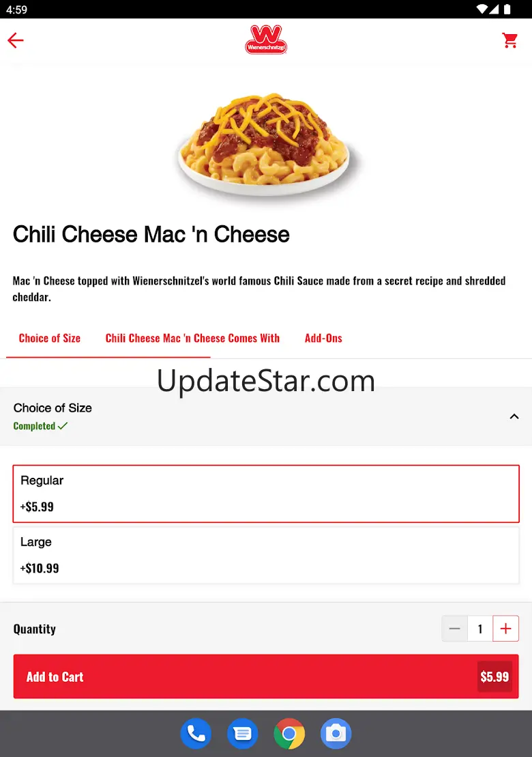Open the Camera app in dock
The height and width of the screenshot is (757, 532).
tap(336, 733)
